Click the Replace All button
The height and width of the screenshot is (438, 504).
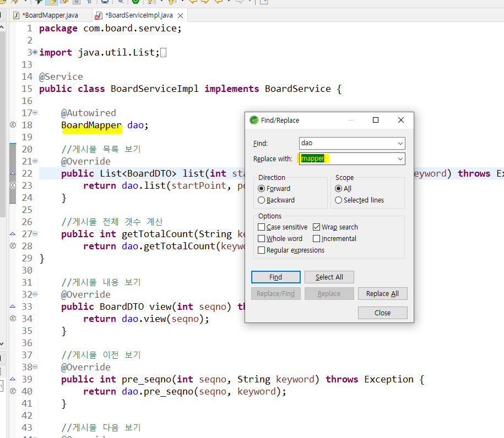[382, 293]
